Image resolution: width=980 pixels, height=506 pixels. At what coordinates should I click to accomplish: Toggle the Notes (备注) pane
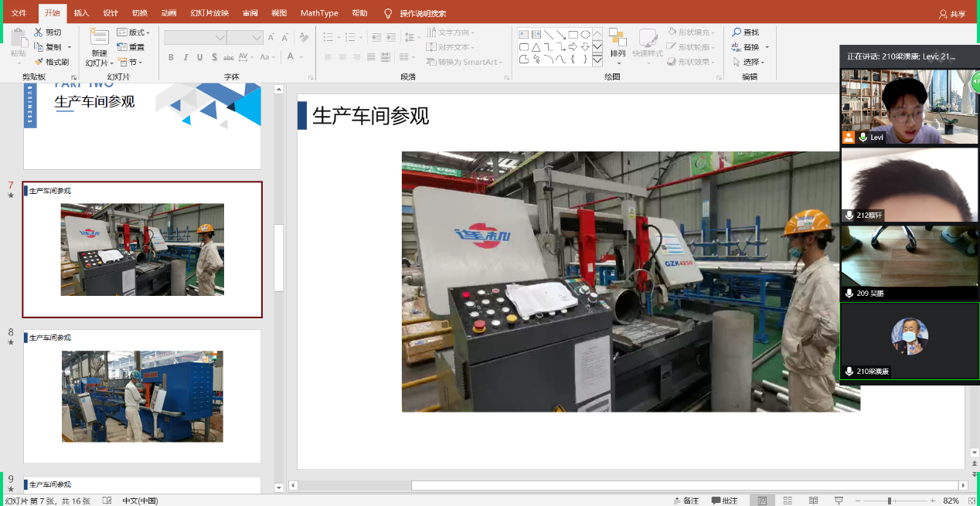pyautogui.click(x=685, y=501)
